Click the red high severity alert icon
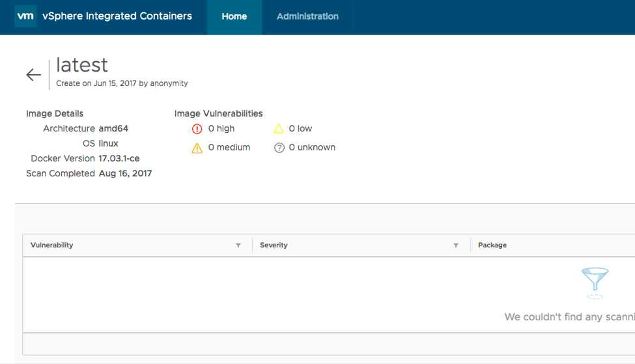This screenshot has width=635, height=364. click(x=197, y=129)
